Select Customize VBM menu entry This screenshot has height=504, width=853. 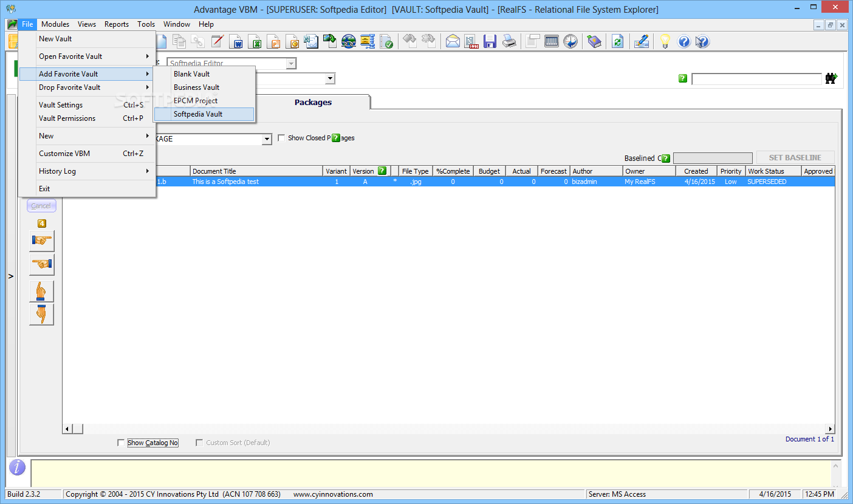[87, 154]
